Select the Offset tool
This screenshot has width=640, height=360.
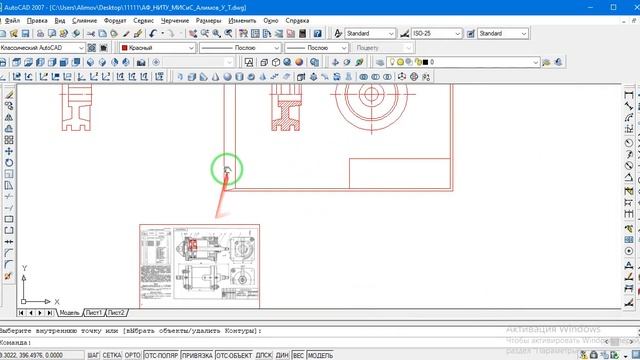[x=9, y=129]
